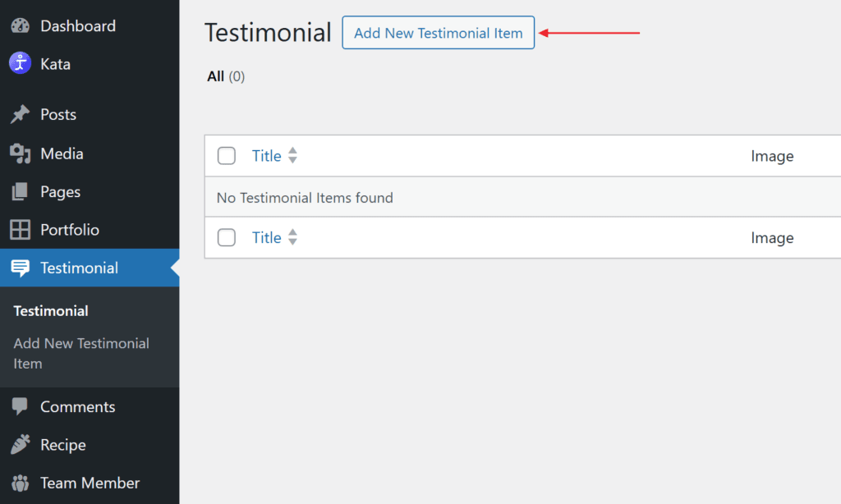Click the Recipe carrot icon
The width and height of the screenshot is (841, 504).
coord(20,444)
